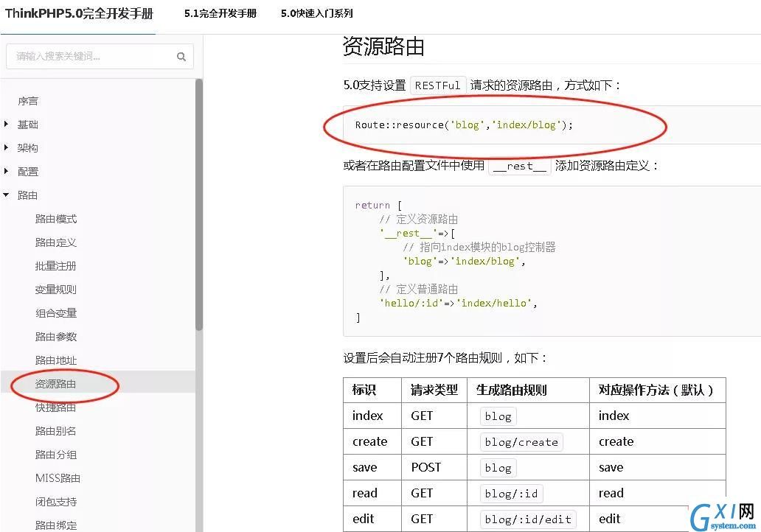Open the 路由别名 page
This screenshot has height=532, width=761.
[56, 430]
